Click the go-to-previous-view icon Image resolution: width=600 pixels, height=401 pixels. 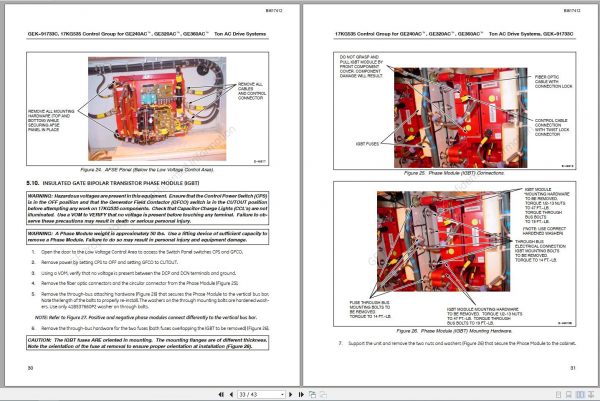coord(312,394)
